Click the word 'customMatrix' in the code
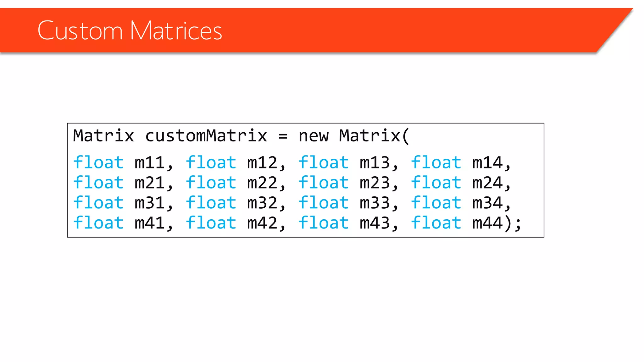644x362 pixels. pos(206,136)
